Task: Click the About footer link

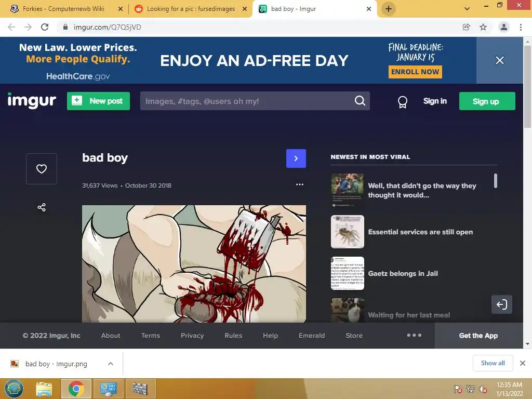Action: 111,336
